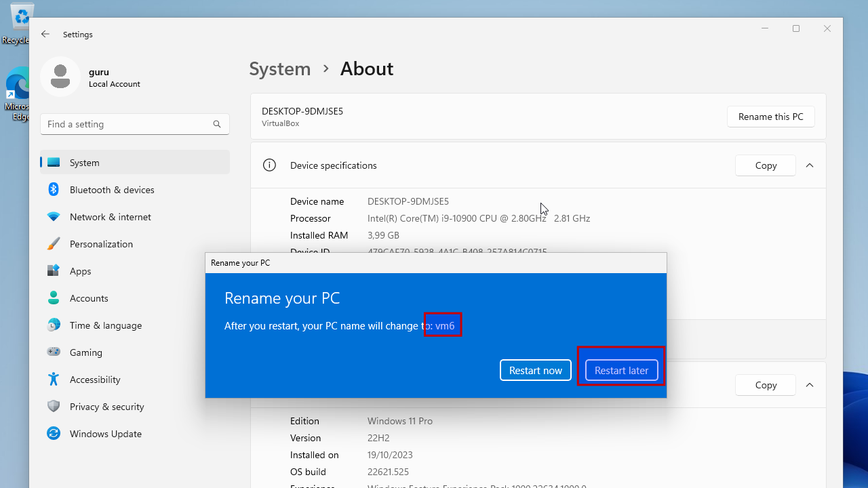Click Restart now button
This screenshot has height=488, width=868.
pos(536,370)
